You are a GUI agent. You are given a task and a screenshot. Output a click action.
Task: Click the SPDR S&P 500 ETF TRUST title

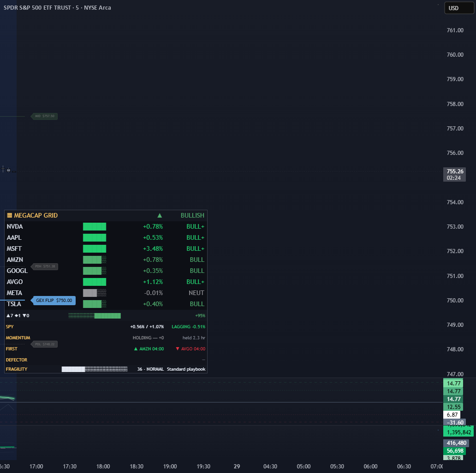(37, 7)
